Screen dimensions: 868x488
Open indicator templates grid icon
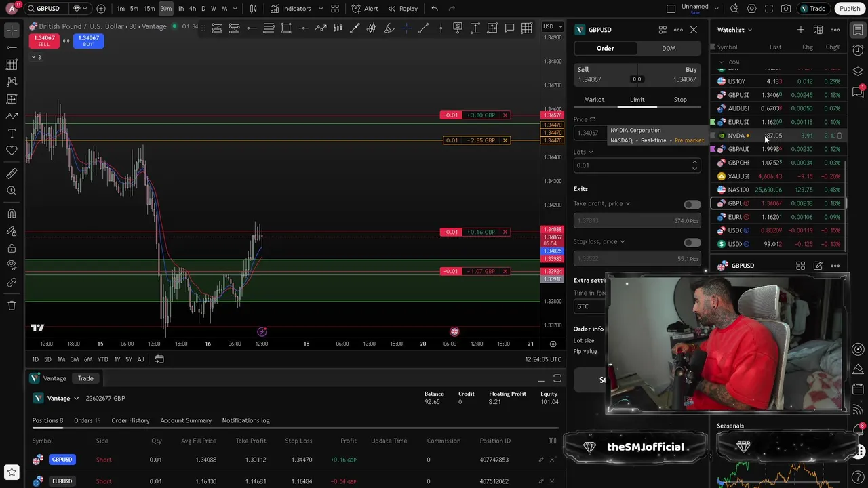point(335,9)
